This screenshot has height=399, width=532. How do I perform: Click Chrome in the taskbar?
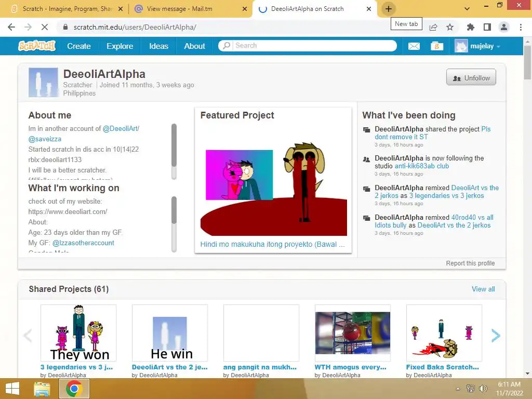74,389
